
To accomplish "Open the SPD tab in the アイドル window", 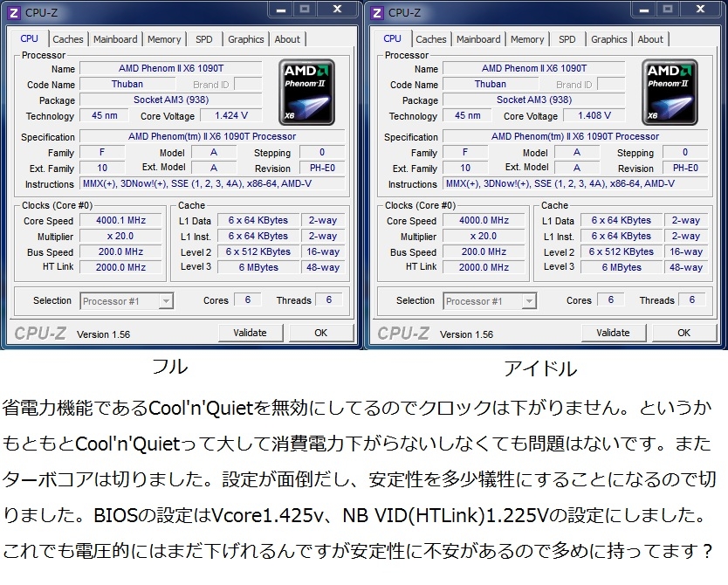I will [567, 39].
